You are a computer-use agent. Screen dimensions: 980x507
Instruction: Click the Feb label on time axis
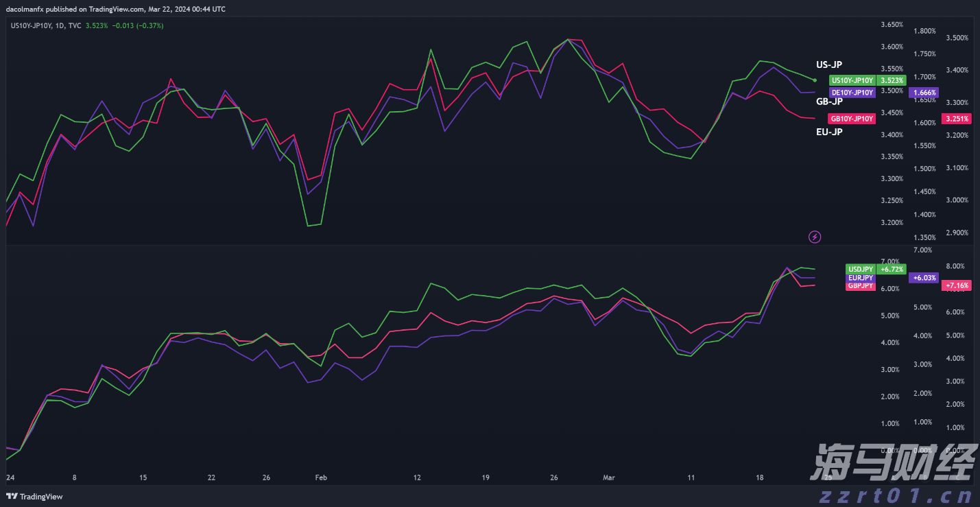coord(320,477)
